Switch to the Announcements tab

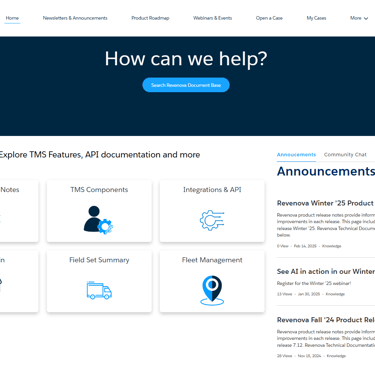tap(296, 155)
